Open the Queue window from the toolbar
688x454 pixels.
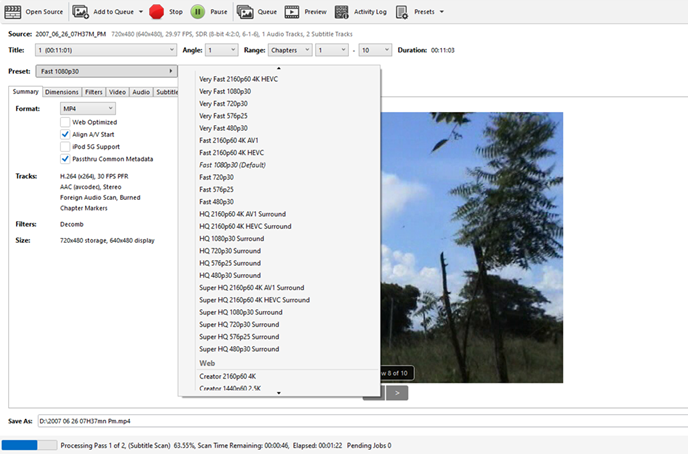pyautogui.click(x=245, y=12)
